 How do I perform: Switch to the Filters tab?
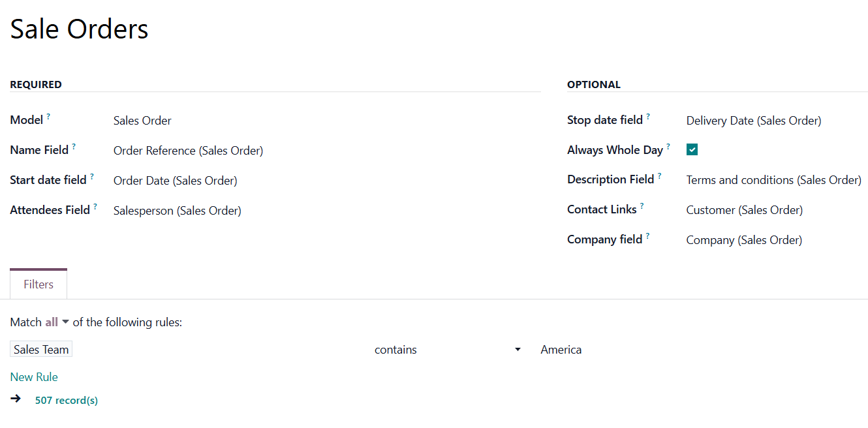pos(39,284)
